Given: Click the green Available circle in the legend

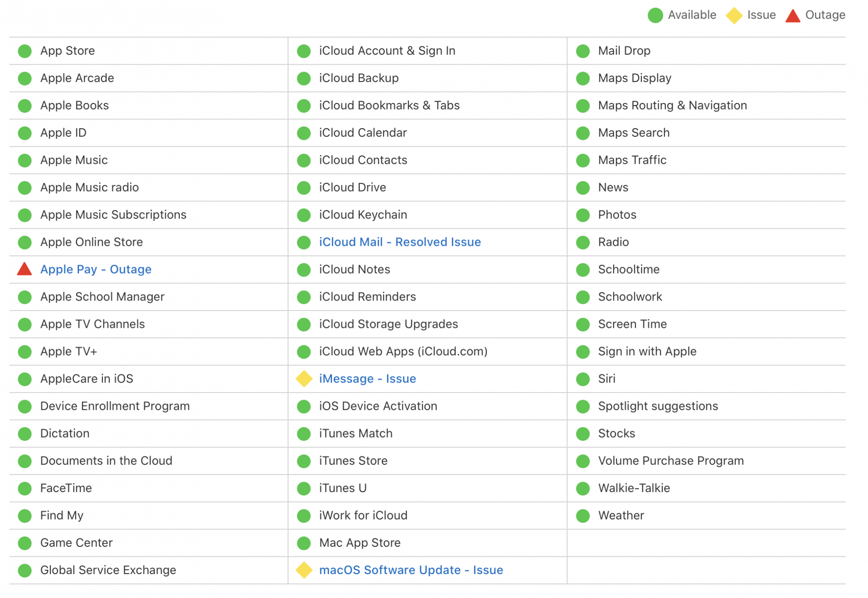Looking at the screenshot, I should pos(655,15).
